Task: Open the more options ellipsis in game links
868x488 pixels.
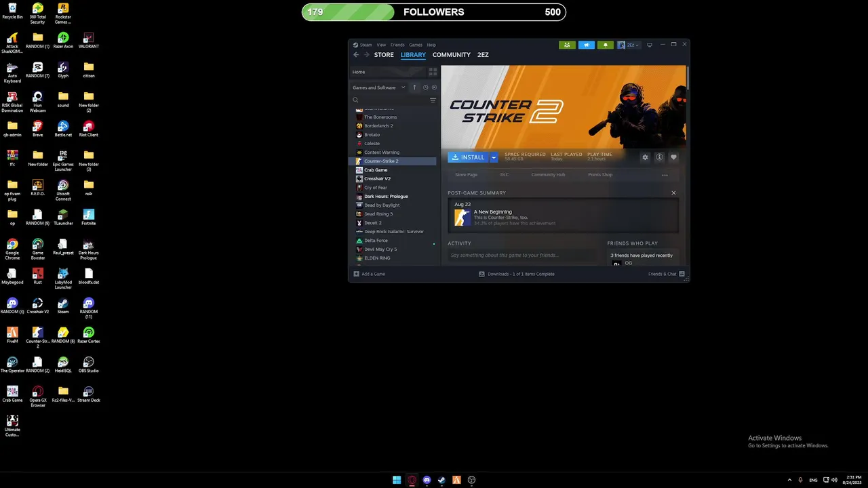Action: (x=665, y=175)
